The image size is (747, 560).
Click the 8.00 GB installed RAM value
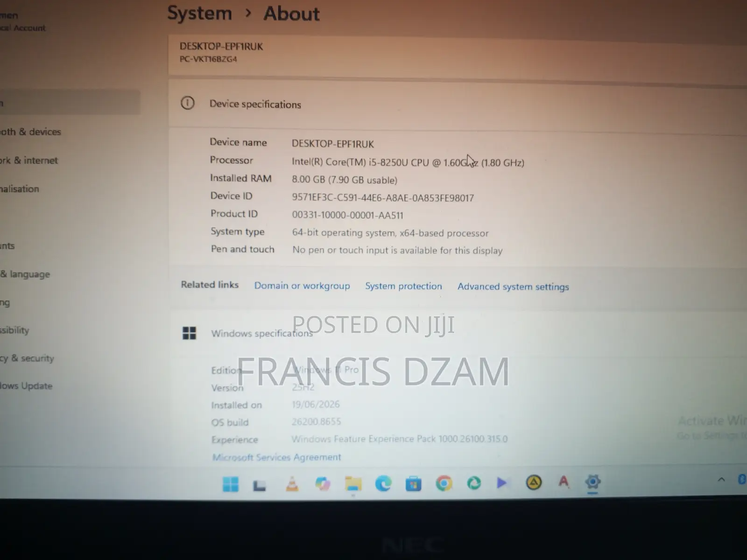(345, 180)
